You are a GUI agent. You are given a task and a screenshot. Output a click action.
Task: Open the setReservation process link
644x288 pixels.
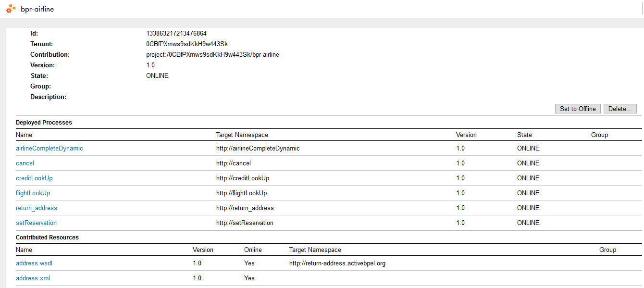pos(36,223)
